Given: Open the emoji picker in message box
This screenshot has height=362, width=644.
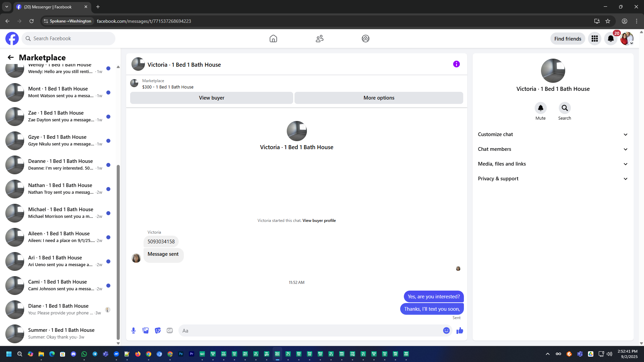Looking at the screenshot, I should click(446, 330).
